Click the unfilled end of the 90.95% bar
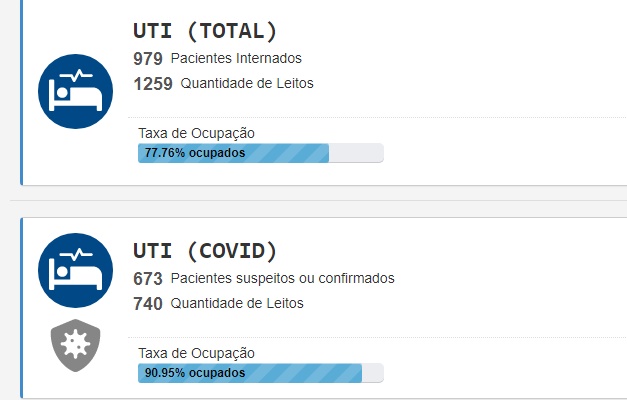627x400 pixels. [x=373, y=373]
